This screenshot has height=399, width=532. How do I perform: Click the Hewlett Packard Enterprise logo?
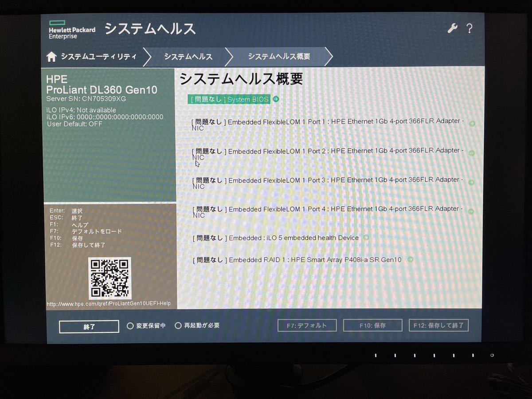pyautogui.click(x=72, y=29)
